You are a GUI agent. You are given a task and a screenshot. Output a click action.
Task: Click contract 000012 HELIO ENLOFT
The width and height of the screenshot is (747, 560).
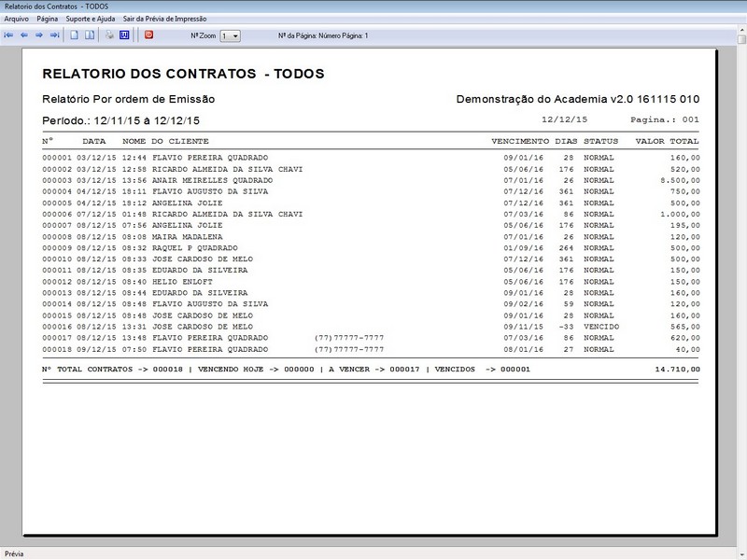click(371, 282)
